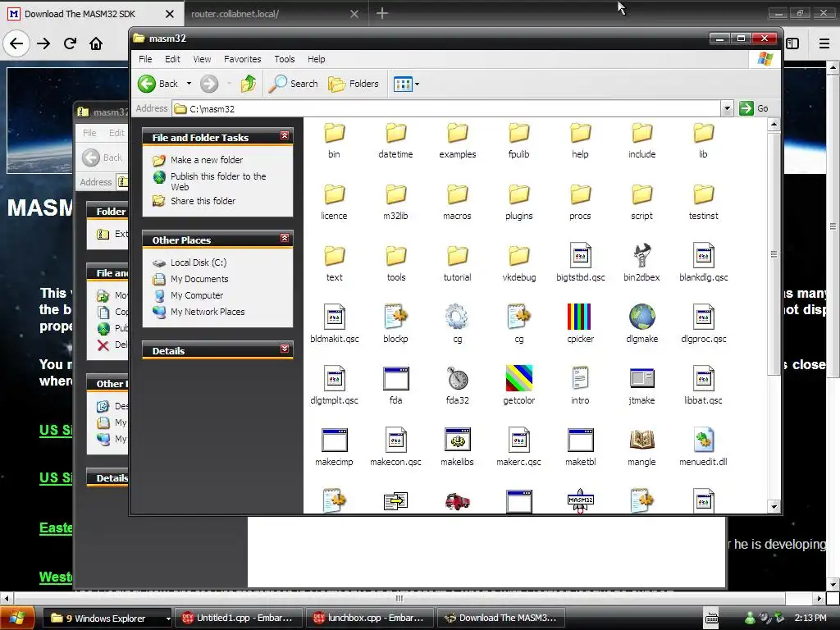Viewport: 840px width, 630px height.
Task: Select the bin2dbex wrench icon
Action: pos(641,256)
